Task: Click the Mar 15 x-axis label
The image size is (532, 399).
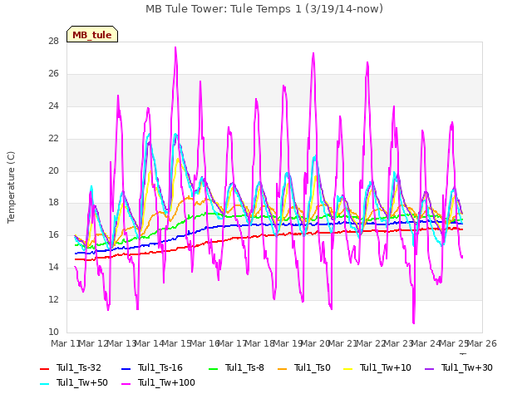Action: (176, 343)
